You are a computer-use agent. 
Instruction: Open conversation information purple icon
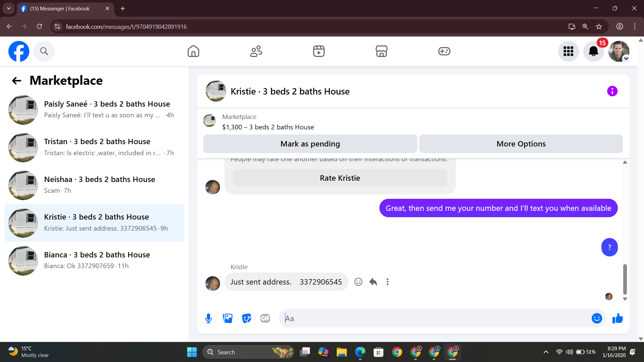(612, 91)
